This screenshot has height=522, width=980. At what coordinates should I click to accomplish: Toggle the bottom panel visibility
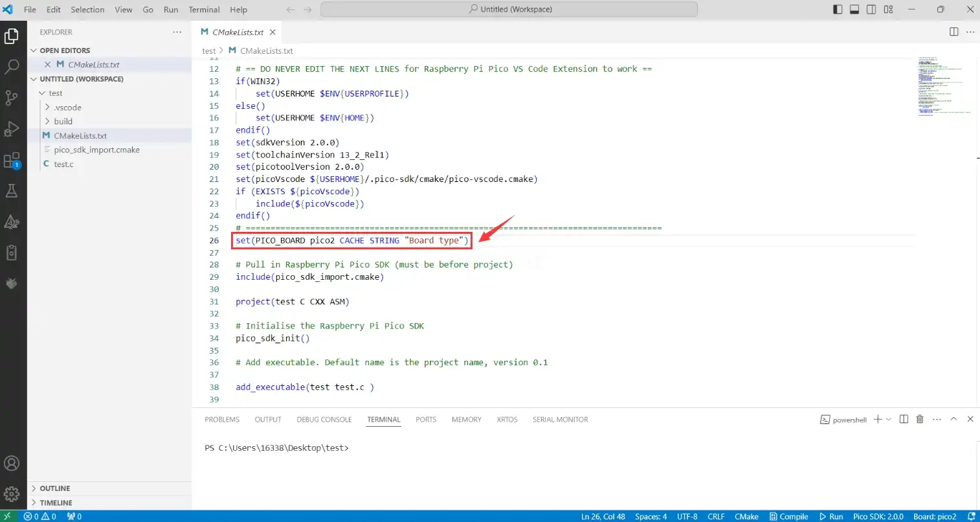[854, 9]
